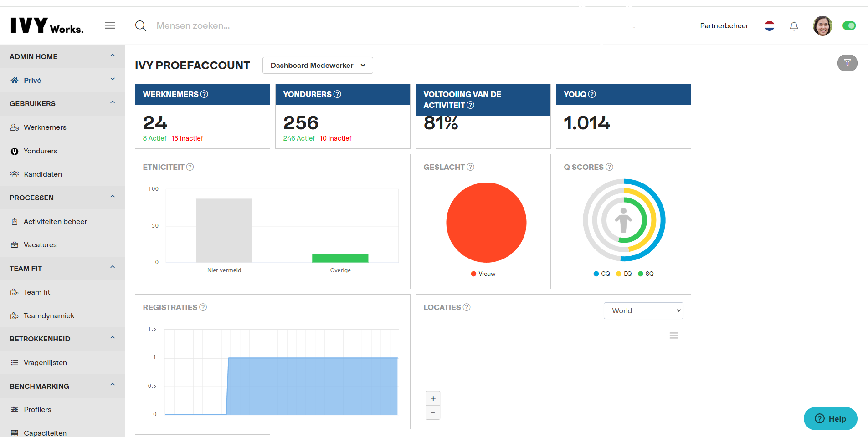Open the notifications bell
The image size is (868, 437).
[794, 26]
